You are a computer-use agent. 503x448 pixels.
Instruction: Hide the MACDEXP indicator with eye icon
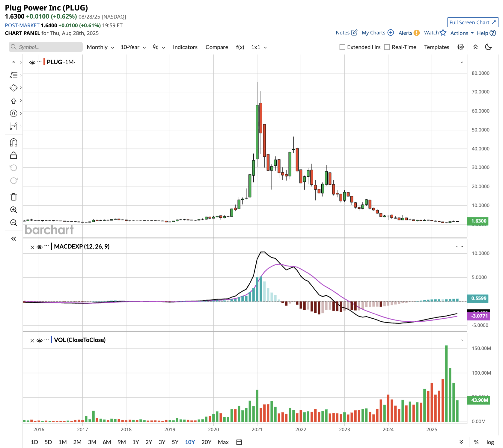(40, 247)
